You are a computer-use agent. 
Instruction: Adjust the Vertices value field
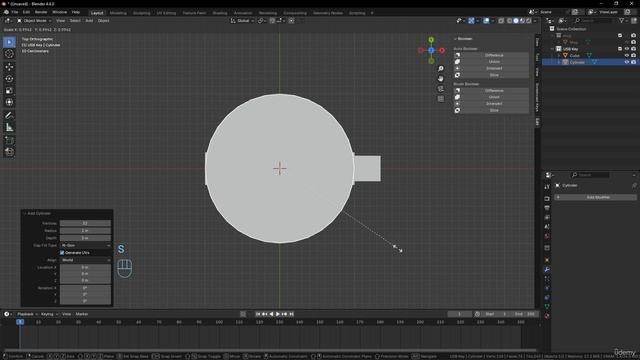point(85,223)
